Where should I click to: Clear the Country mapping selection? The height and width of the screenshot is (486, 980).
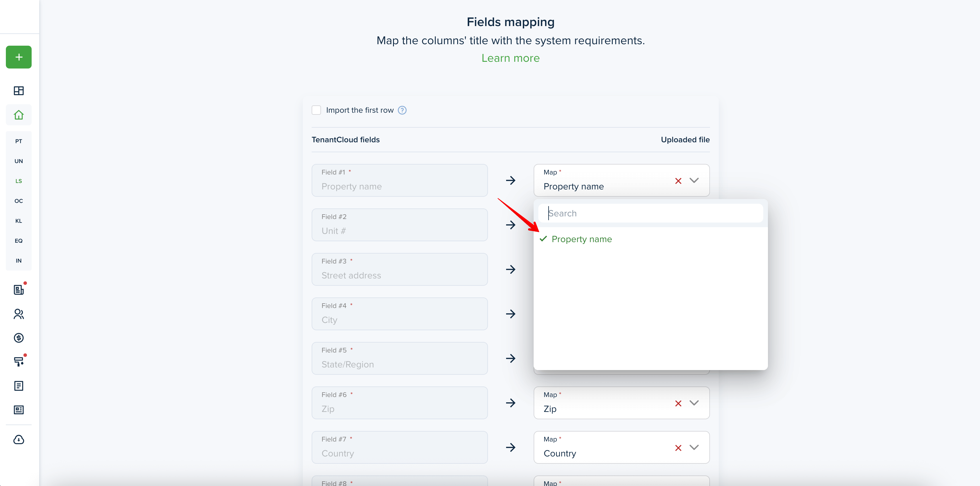(678, 448)
